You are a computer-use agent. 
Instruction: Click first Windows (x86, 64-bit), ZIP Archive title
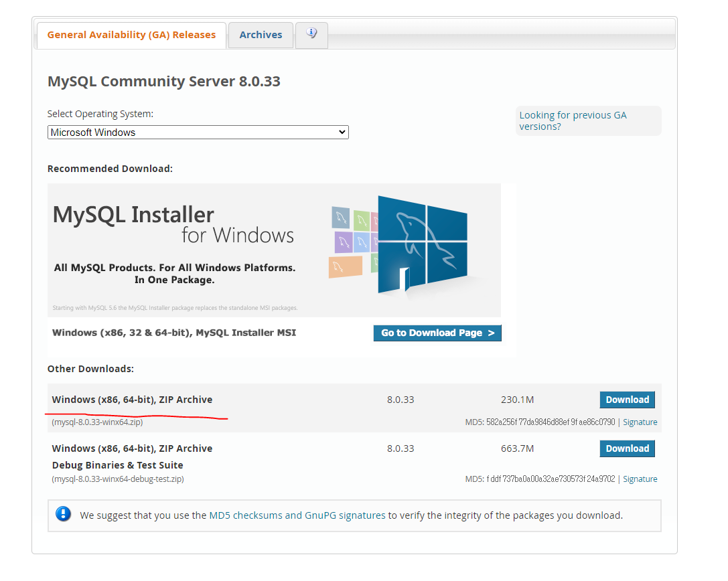tap(133, 400)
